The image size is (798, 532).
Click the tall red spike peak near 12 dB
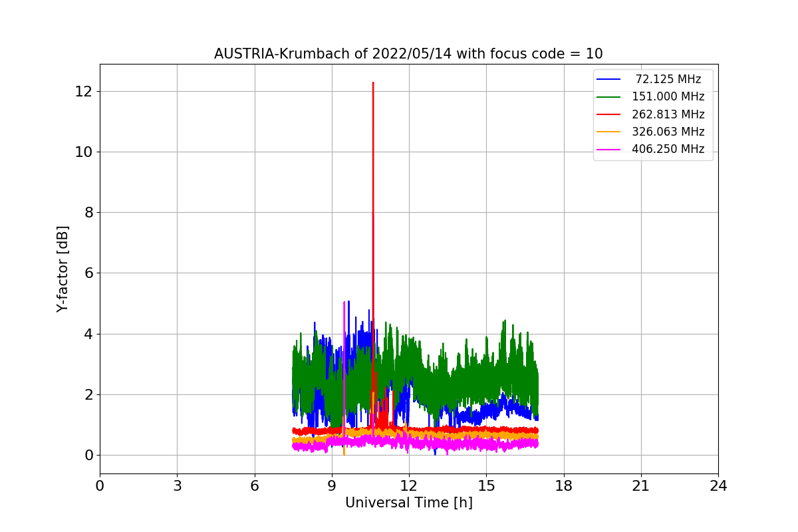coord(373,84)
